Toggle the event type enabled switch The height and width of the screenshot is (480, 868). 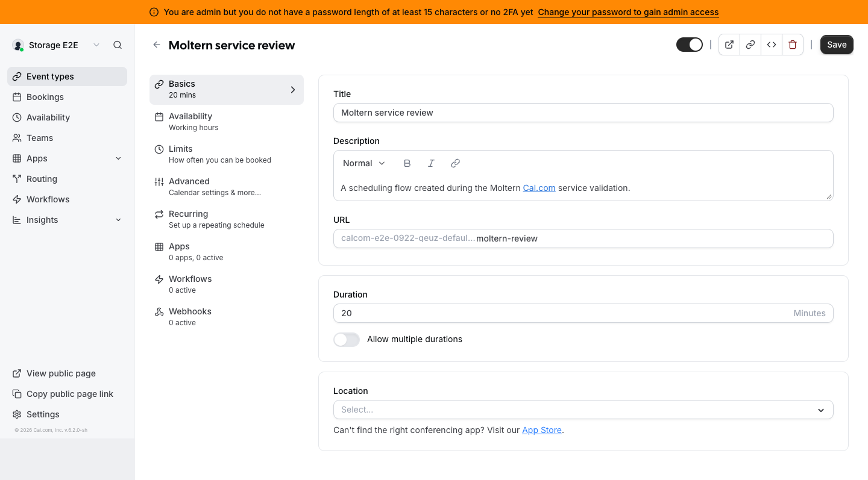[x=690, y=45]
